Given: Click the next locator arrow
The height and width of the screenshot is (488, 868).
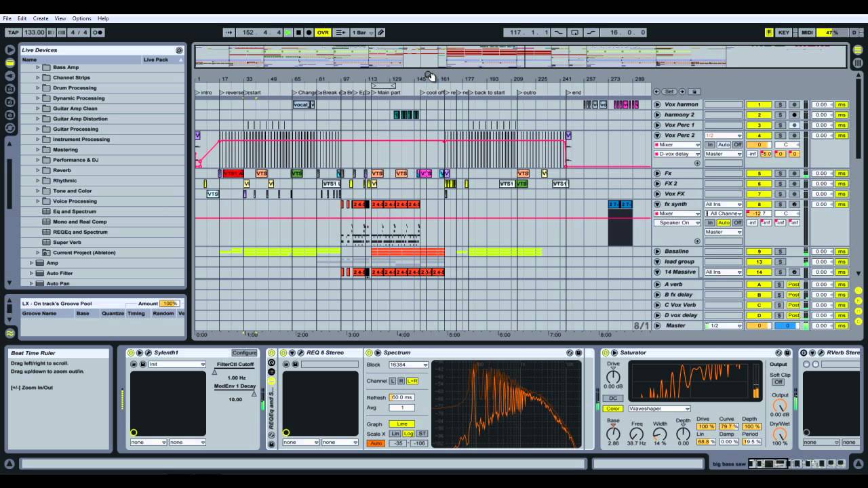Looking at the screenshot, I should click(x=682, y=91).
